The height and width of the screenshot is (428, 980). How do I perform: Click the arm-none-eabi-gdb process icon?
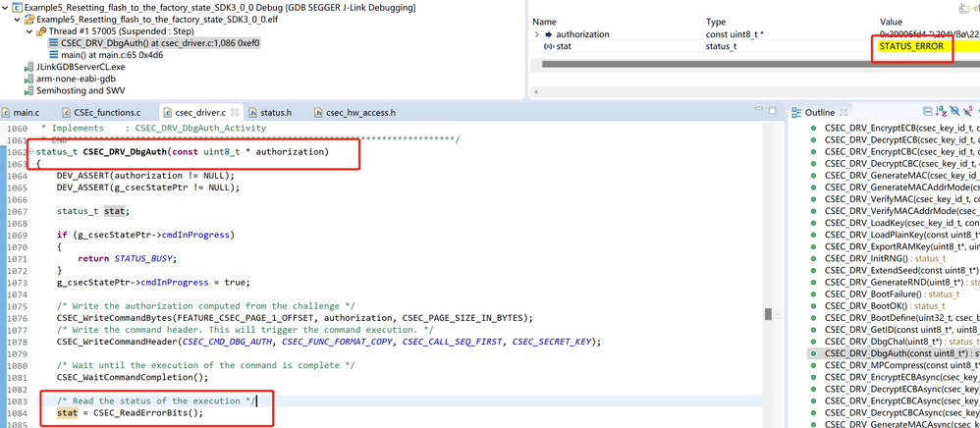(28, 79)
